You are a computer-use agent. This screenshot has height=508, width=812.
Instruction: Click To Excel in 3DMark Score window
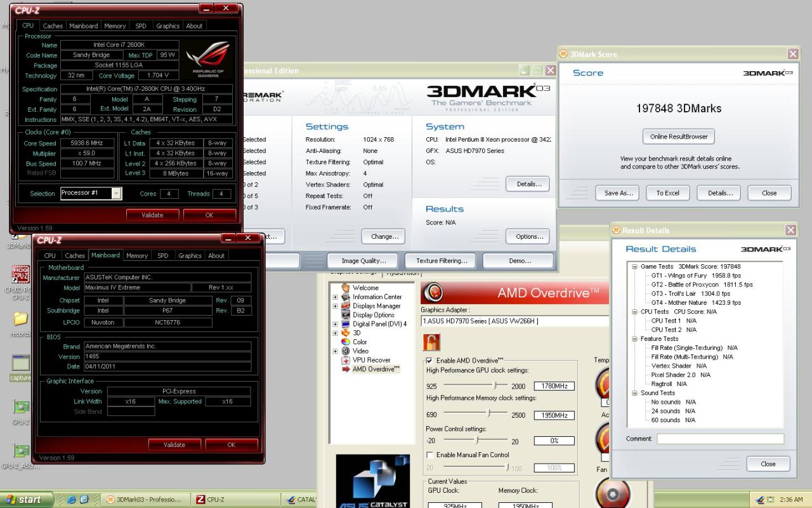pos(668,193)
